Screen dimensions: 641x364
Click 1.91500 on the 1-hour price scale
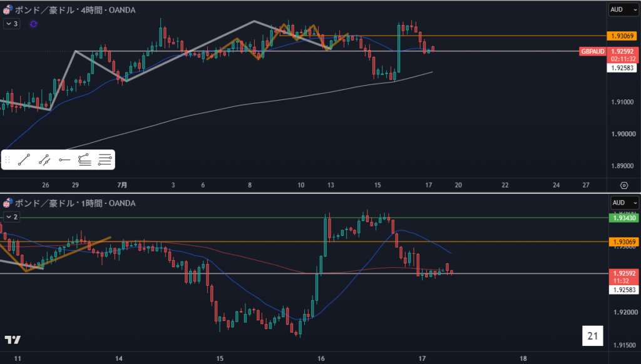click(625, 345)
